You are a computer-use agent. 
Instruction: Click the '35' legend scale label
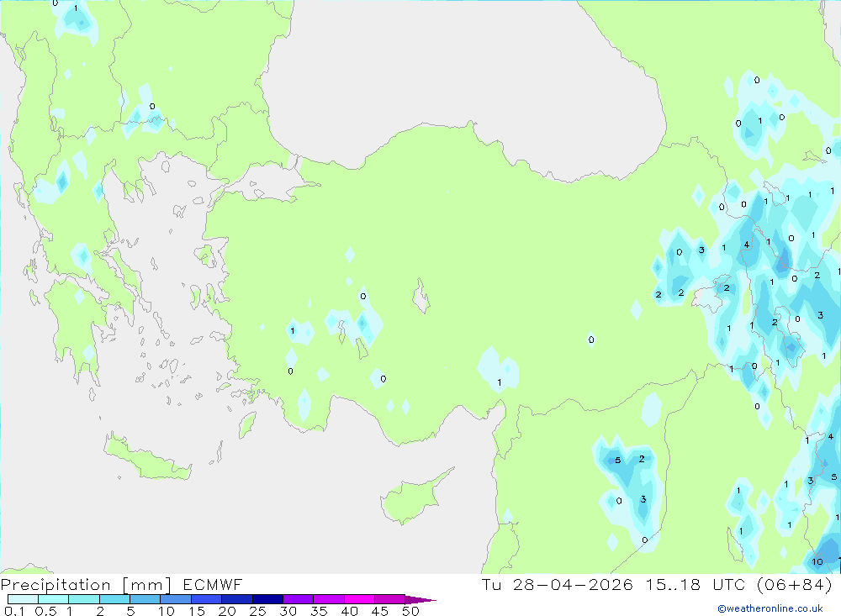click(319, 611)
